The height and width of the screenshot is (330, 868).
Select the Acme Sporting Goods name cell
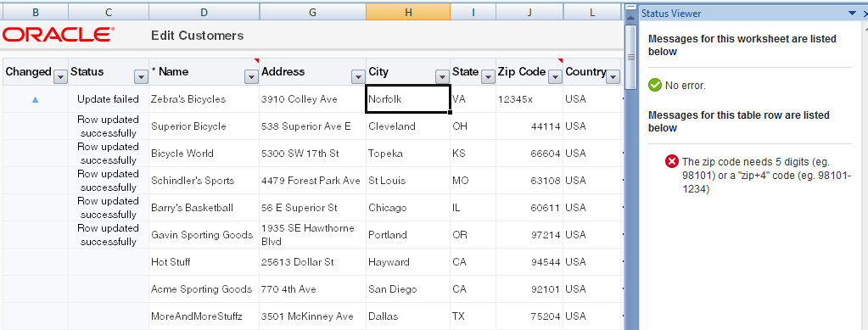(204, 289)
